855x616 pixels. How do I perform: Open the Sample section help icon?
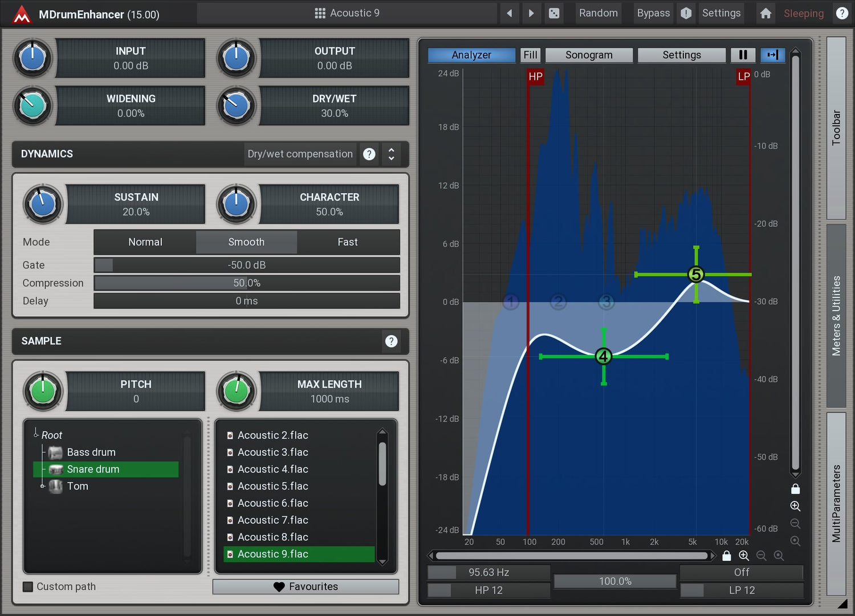pyautogui.click(x=391, y=341)
